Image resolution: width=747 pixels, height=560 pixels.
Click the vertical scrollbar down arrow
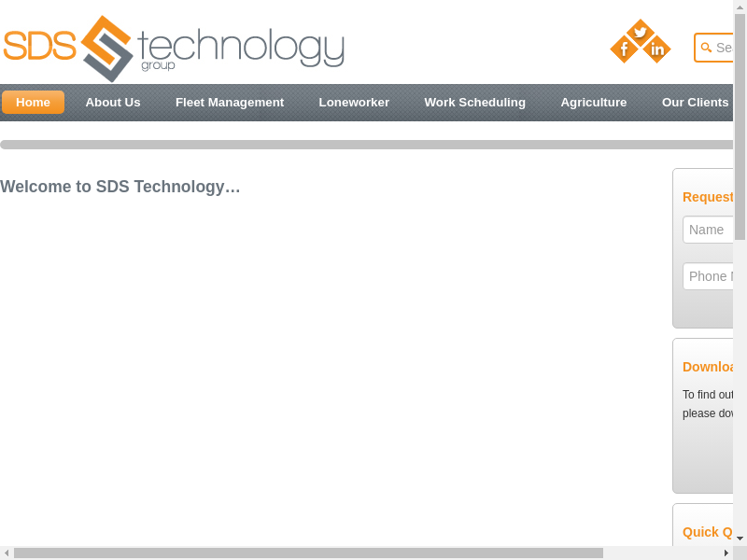pyautogui.click(x=740, y=538)
